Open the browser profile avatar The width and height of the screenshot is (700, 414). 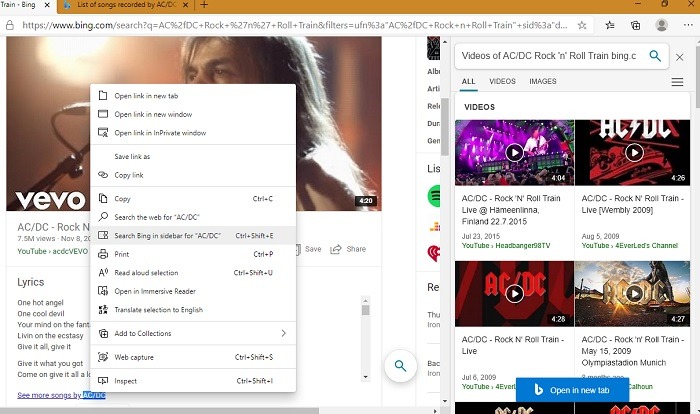tap(661, 25)
